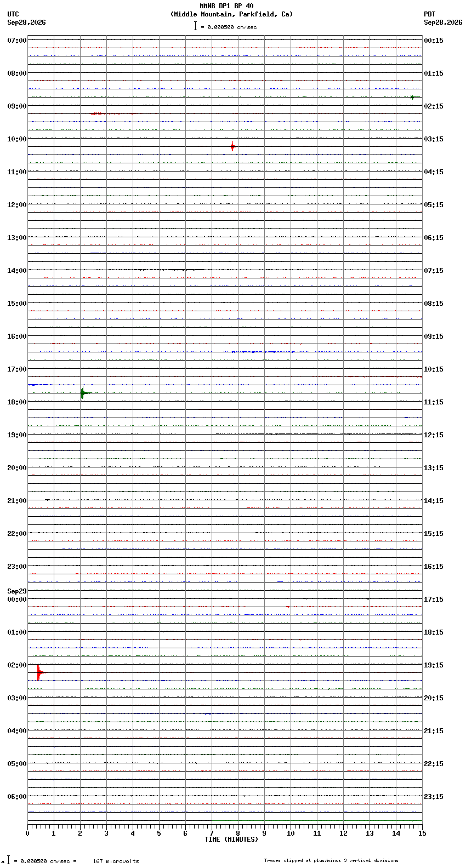
Task: Click the 10:15 PDT row label
Action: [x=434, y=369]
